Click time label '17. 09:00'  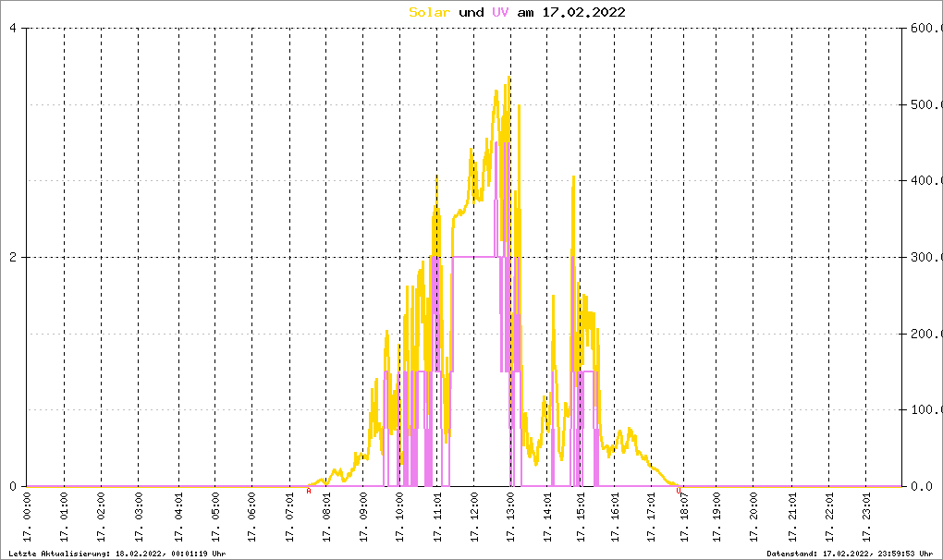[x=363, y=517]
